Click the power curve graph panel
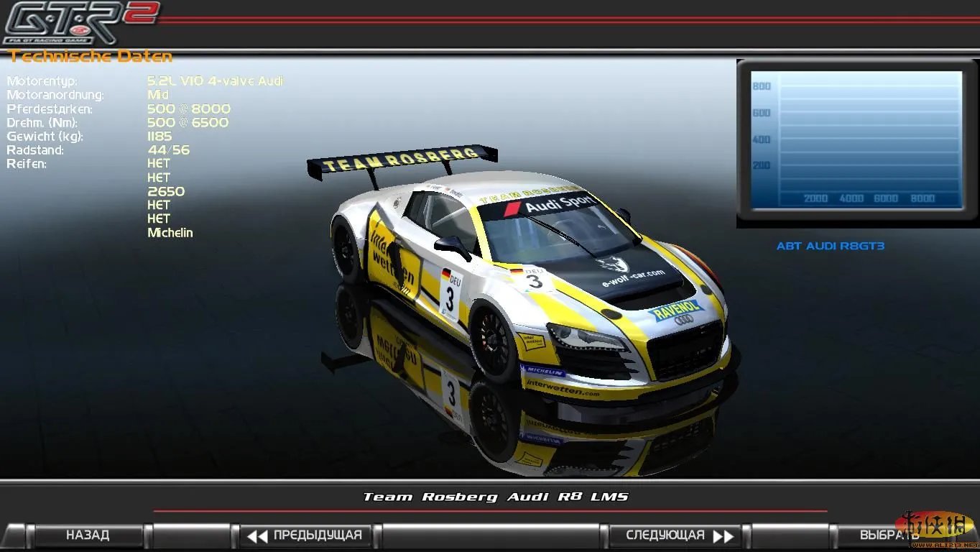 [856, 140]
